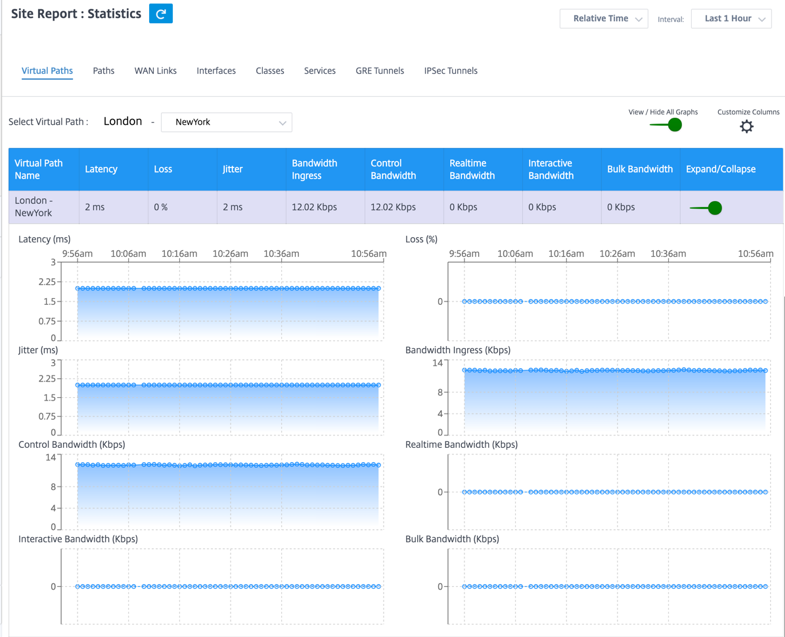The image size is (785, 637).
Task: Switch to the Paths tab
Action: point(104,71)
